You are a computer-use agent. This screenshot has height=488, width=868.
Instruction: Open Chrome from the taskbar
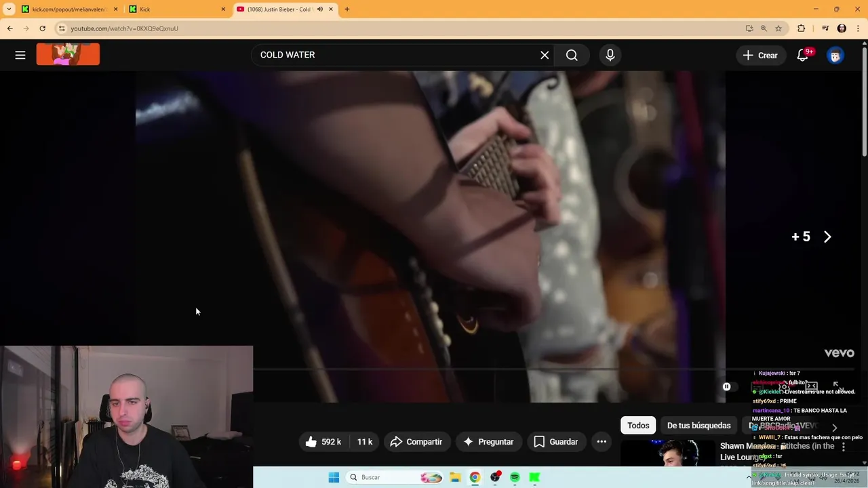(x=475, y=477)
